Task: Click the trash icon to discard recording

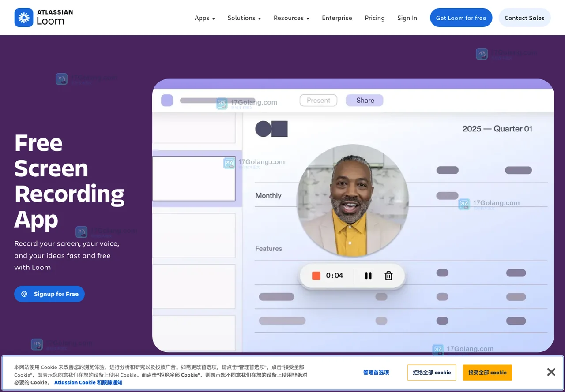Action: (x=388, y=276)
